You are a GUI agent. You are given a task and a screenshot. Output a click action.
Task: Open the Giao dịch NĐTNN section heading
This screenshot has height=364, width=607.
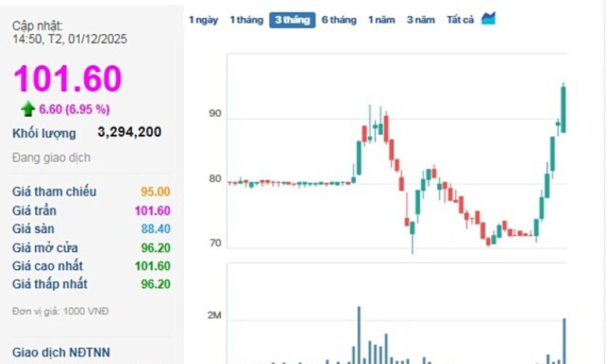click(x=61, y=352)
